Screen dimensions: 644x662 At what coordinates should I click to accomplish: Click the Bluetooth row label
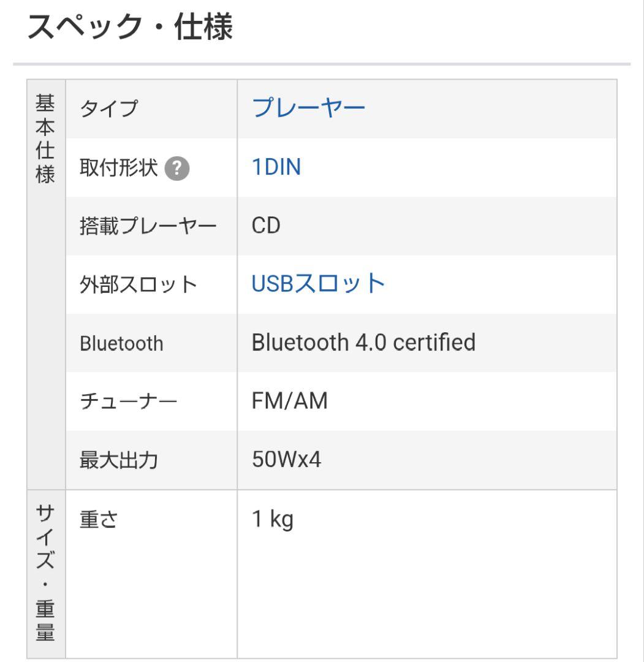[x=121, y=343]
